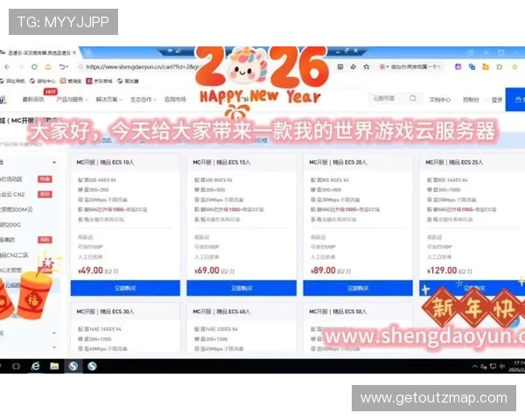This screenshot has width=525, height=420.
Task: Open the browser home page icon
Action: 48,67
